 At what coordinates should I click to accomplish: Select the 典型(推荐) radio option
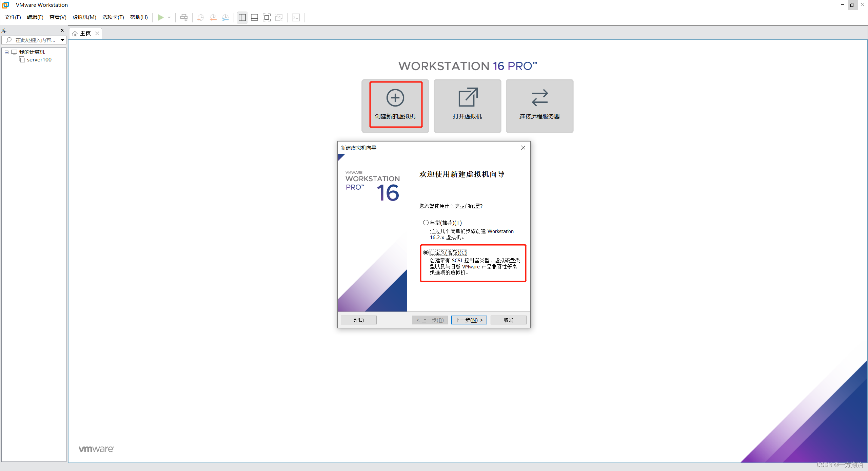click(426, 223)
